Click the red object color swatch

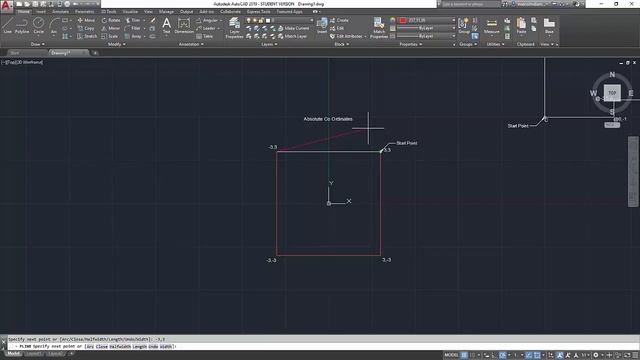point(403,20)
